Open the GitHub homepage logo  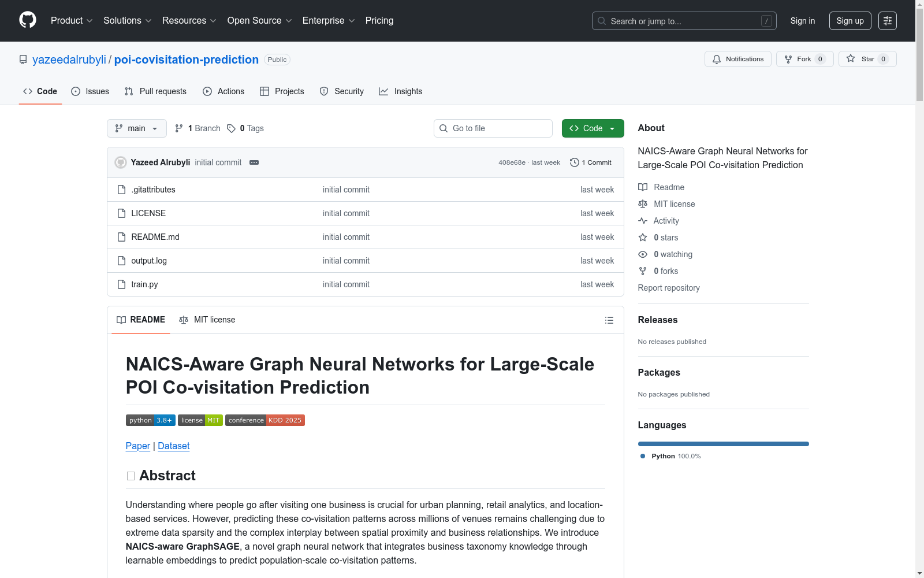(x=28, y=20)
